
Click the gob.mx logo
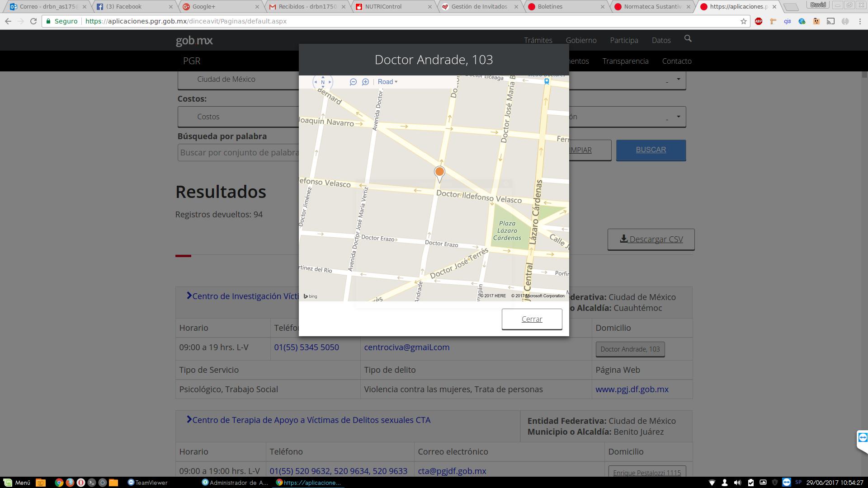pos(194,41)
